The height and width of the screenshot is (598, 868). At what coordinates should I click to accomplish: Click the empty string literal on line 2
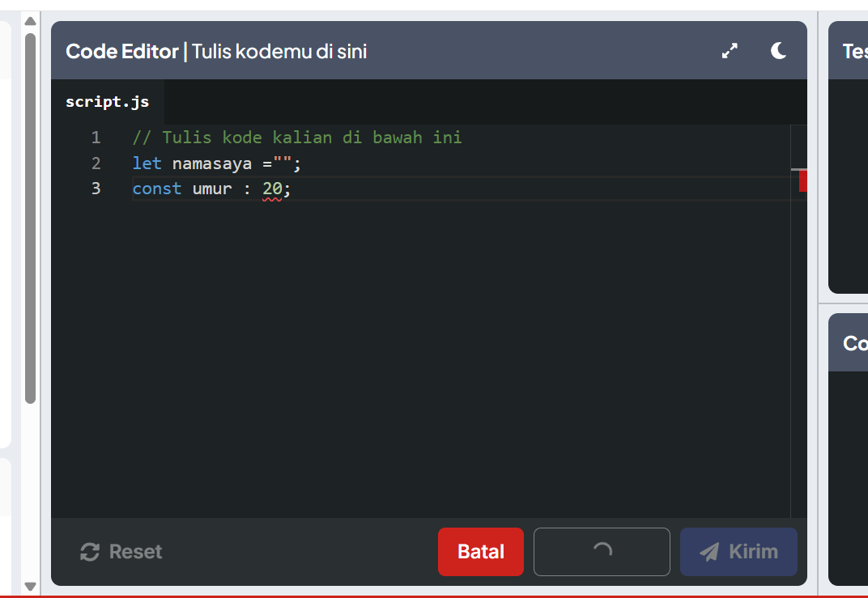click(x=283, y=161)
